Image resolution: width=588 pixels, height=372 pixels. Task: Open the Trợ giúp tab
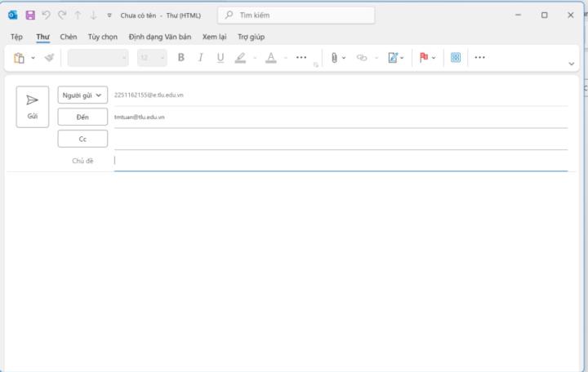tap(251, 37)
